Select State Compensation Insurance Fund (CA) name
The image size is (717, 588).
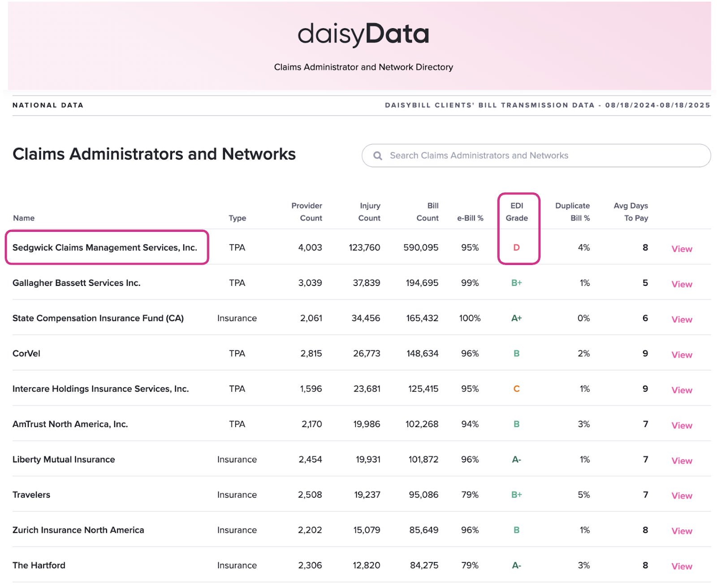pyautogui.click(x=98, y=318)
